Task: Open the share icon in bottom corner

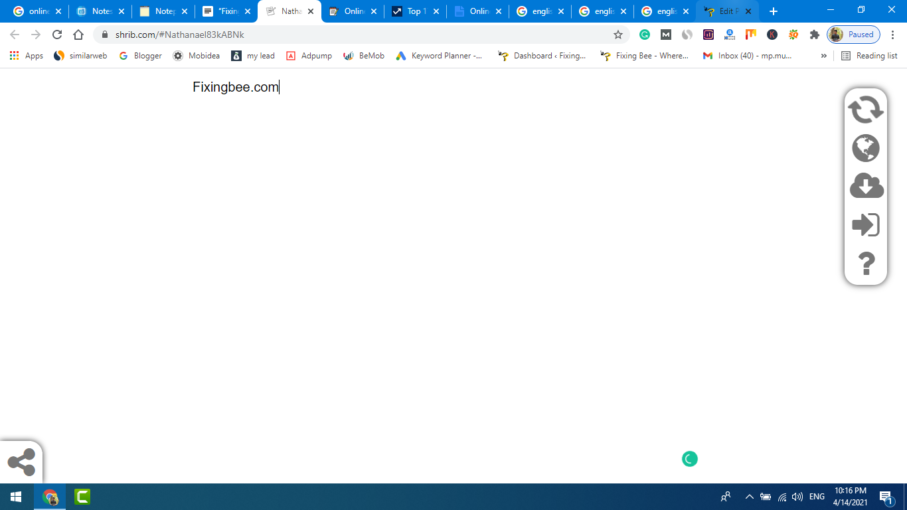Action: click(21, 462)
